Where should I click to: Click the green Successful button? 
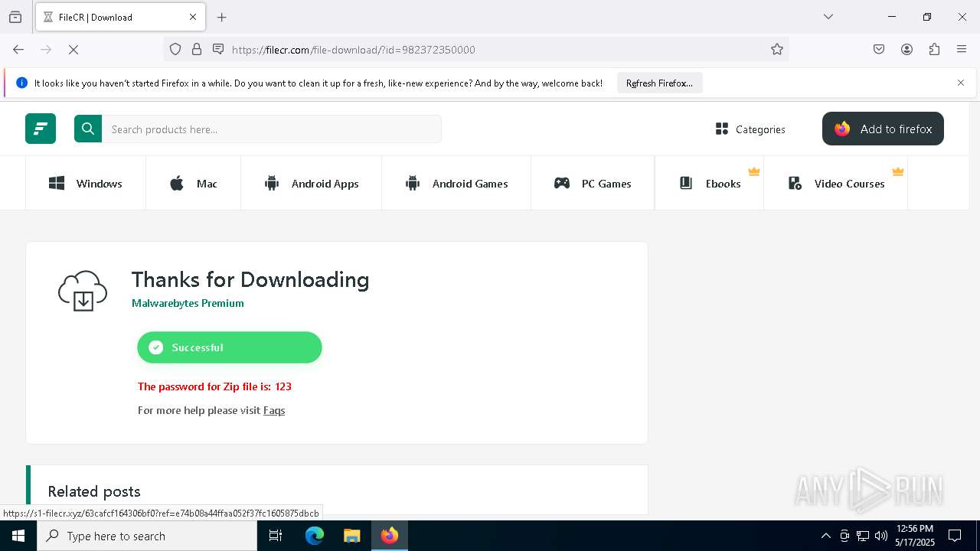[x=230, y=347]
